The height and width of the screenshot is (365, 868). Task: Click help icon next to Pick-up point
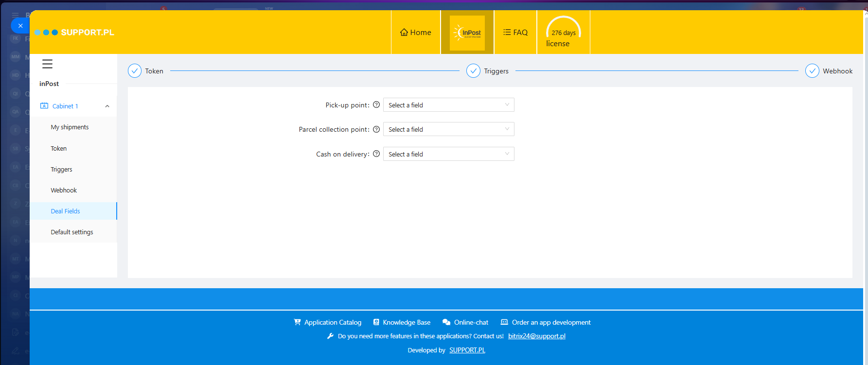pos(376,105)
